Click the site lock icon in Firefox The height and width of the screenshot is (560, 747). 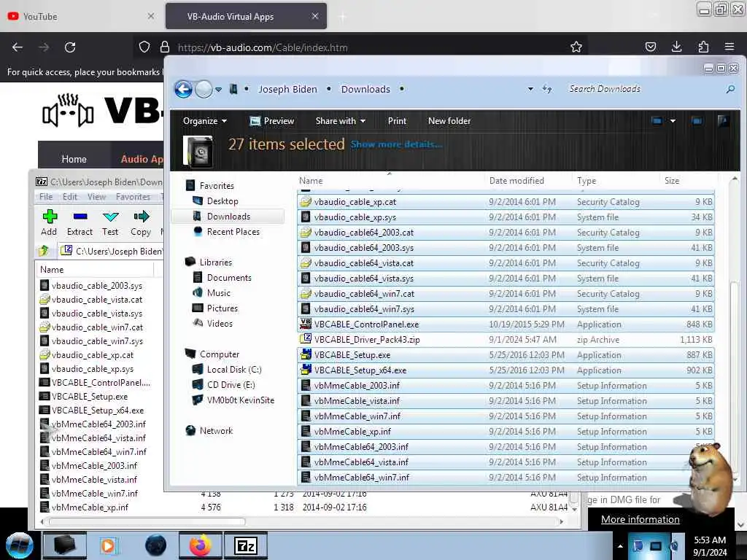tap(165, 47)
